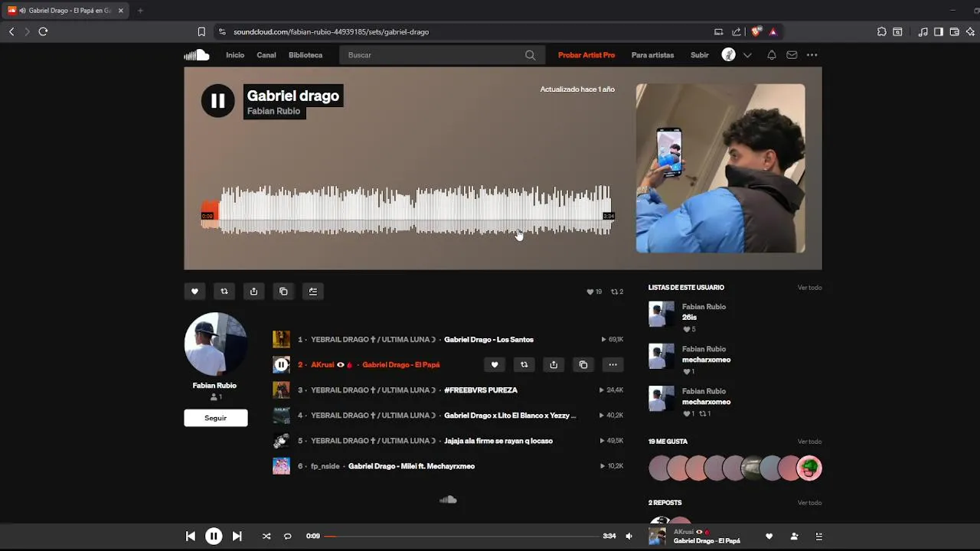Click Ver todo next to Listas de este usuario
The height and width of the screenshot is (551, 980).
[x=809, y=288]
